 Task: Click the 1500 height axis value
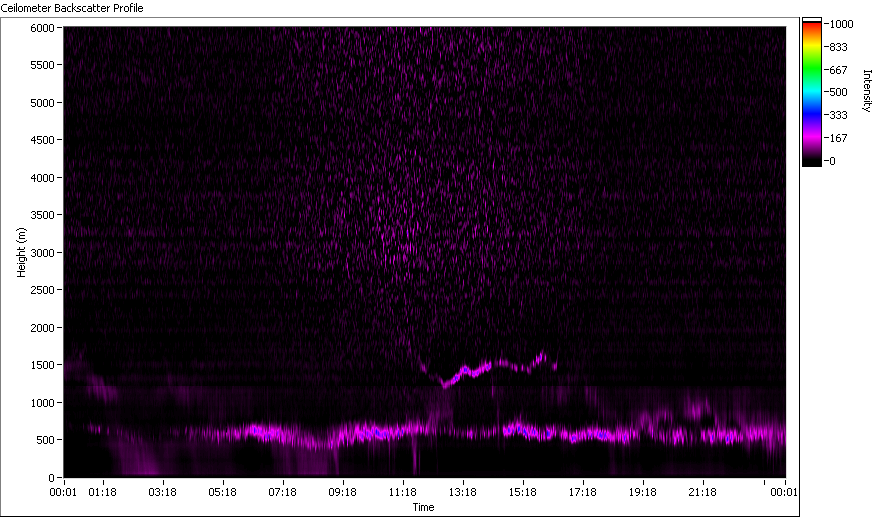(x=42, y=365)
